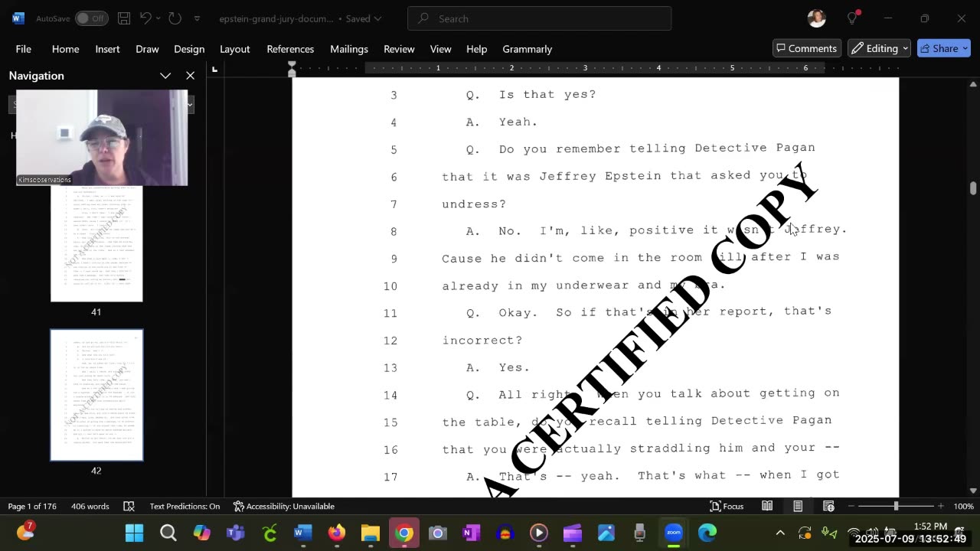
Task: Click the first line indent ruler marker
Action: click(292, 65)
